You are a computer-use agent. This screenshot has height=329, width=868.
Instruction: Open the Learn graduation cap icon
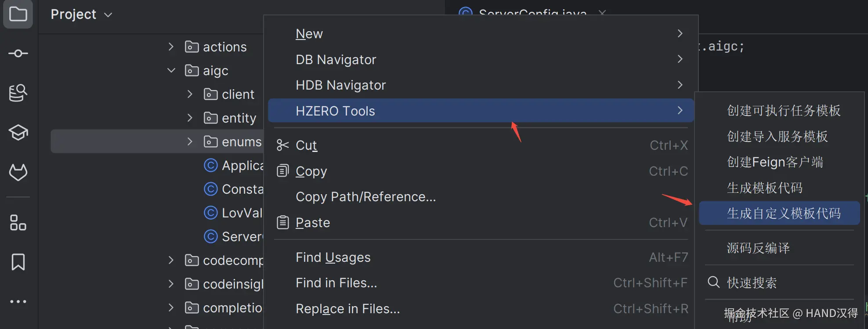18,132
